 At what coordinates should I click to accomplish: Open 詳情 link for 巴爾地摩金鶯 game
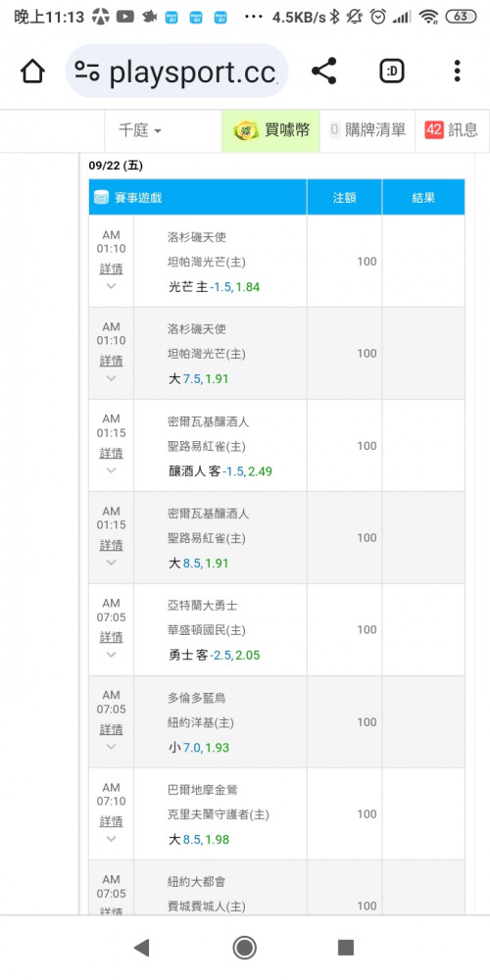[x=112, y=821]
